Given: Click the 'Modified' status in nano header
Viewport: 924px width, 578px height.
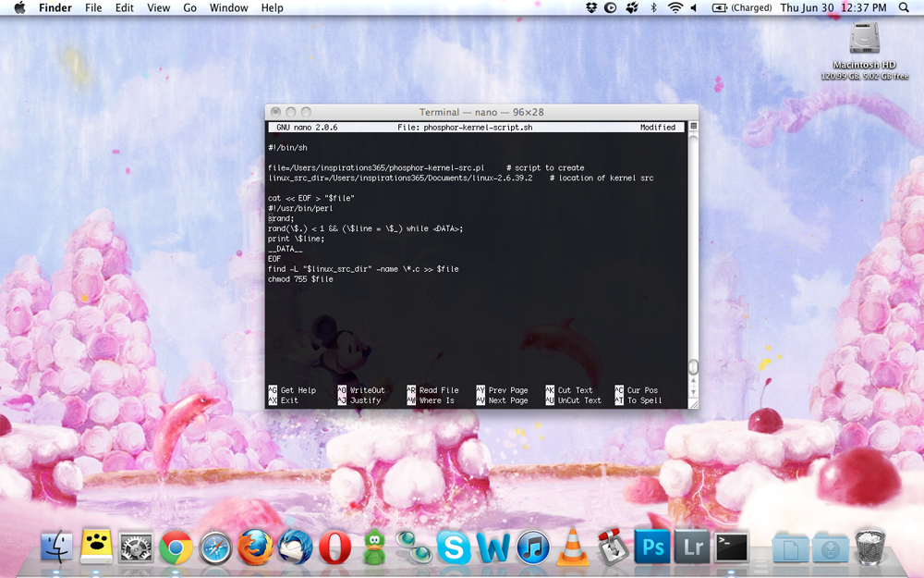Looking at the screenshot, I should pos(658,128).
